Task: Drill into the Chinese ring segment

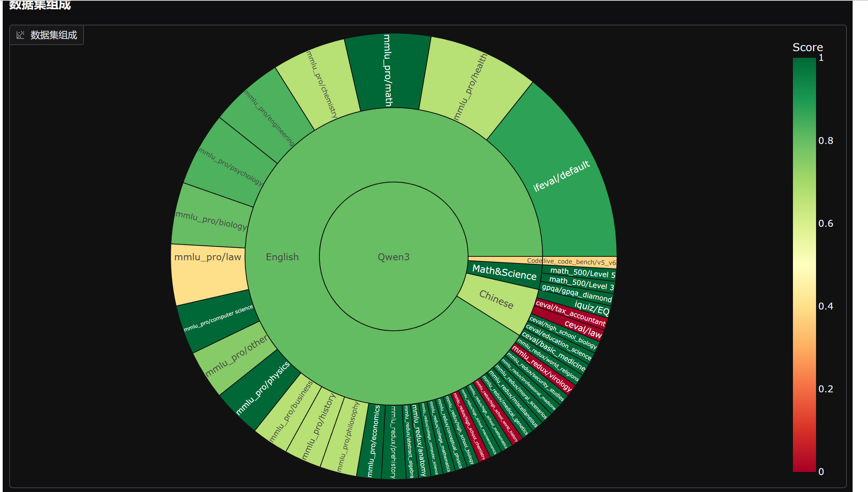Action: [x=496, y=299]
